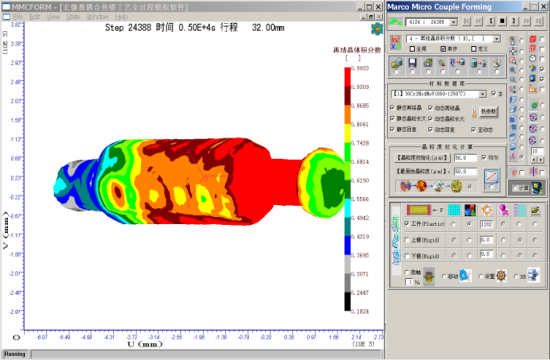Screen dimensions: 550x360
Task: Open the Help menu
Action: 121,17
